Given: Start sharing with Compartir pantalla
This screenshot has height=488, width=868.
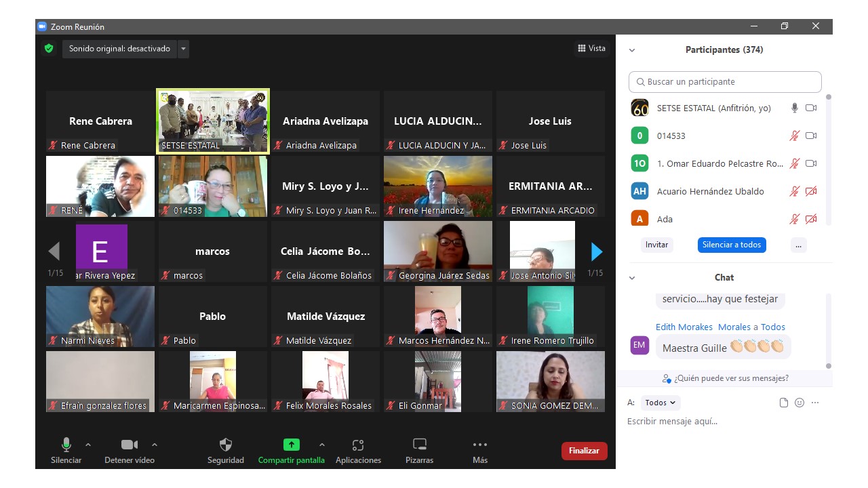Looking at the screenshot, I should pyautogui.click(x=291, y=451).
